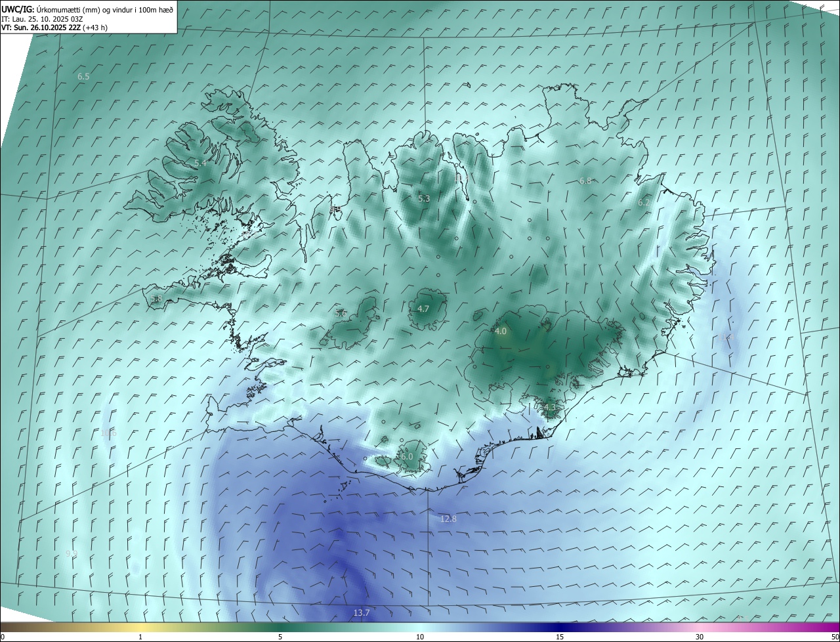Viewport: 840px width, 642px height.
Task: Select the 9.9 value label in the ocean
Action: [72, 554]
